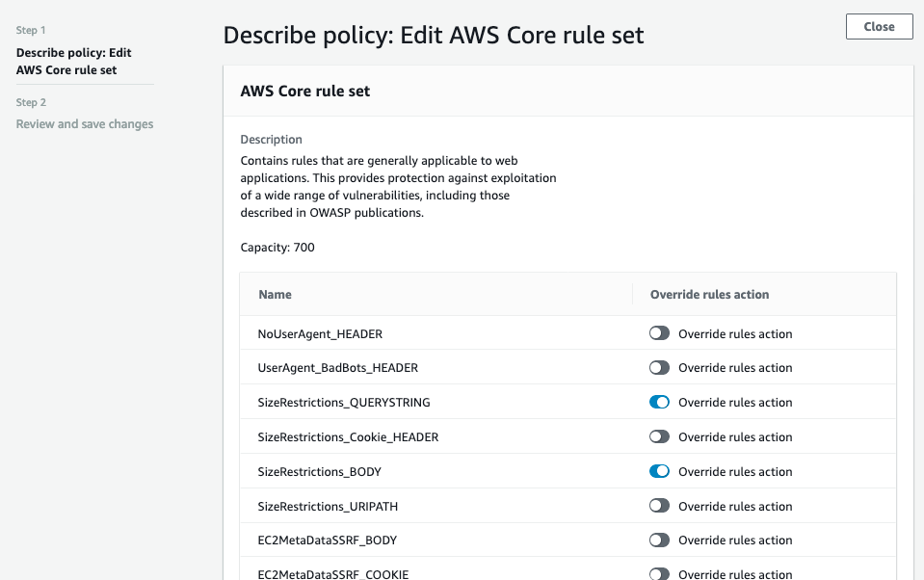Disable override for SizeRestrictions_QUERYSTRING

(x=659, y=403)
